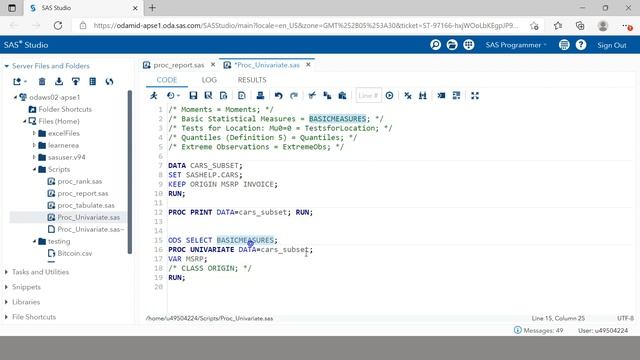Select the Proc_Univariate.sas editor tab
The image size is (640, 360).
[267, 65]
